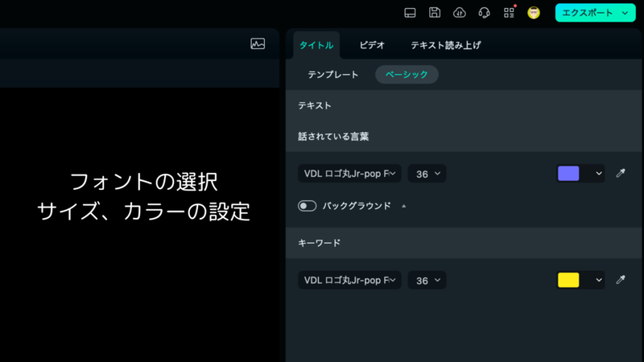Click the 話されている言葉 label

tap(333, 136)
